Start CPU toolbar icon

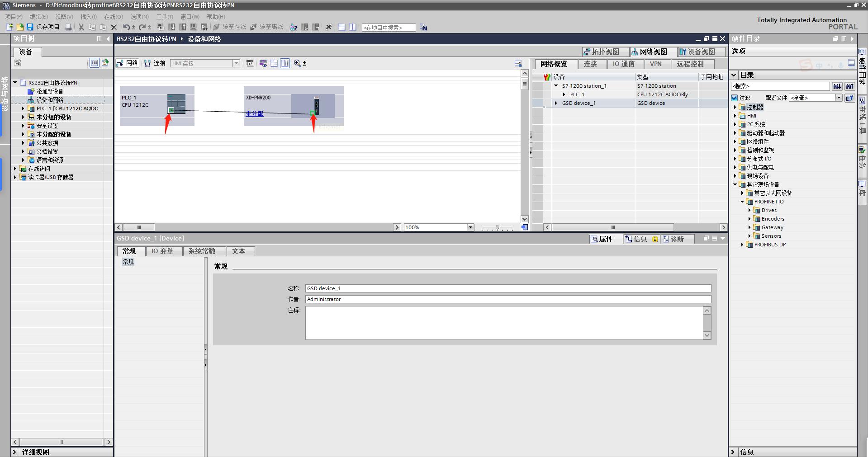point(305,27)
